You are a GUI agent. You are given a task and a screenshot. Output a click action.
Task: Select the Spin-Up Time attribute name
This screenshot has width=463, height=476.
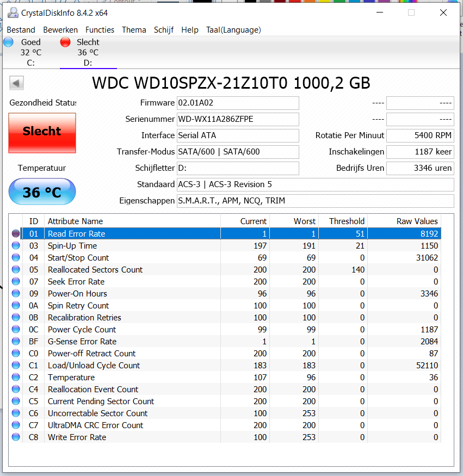point(72,245)
